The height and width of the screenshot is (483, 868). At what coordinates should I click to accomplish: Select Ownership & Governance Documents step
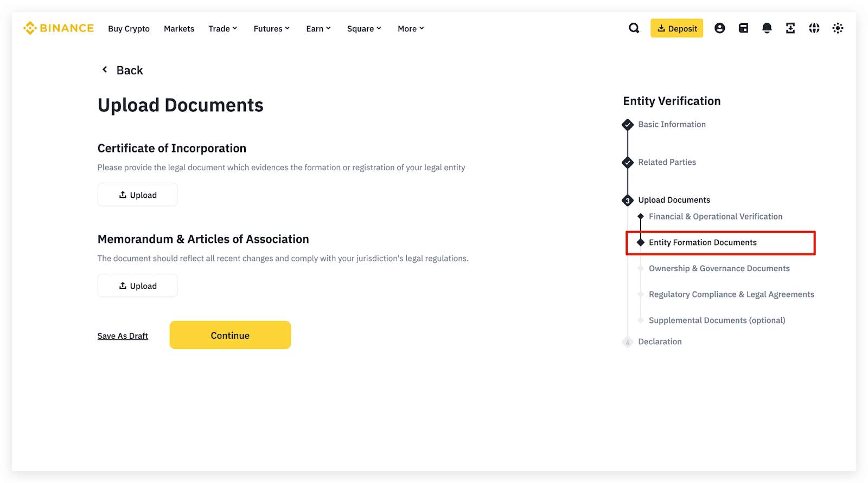click(x=719, y=268)
